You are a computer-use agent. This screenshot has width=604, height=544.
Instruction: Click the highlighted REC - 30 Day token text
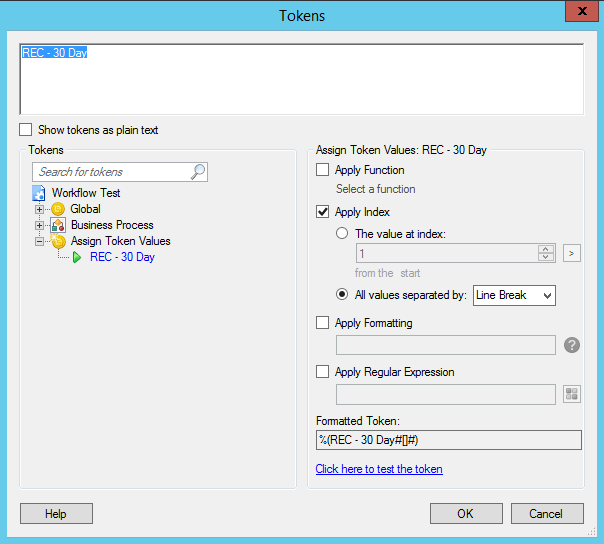coord(55,52)
